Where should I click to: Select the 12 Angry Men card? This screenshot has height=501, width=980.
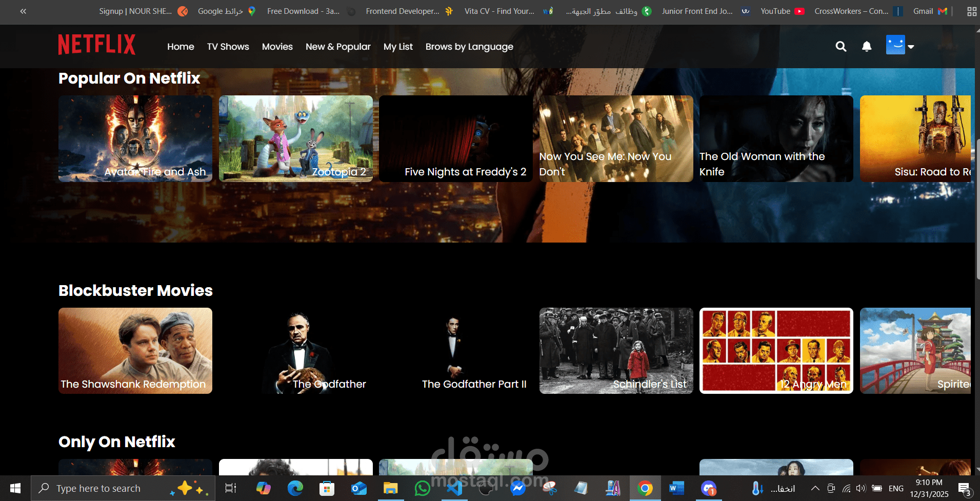(776, 351)
